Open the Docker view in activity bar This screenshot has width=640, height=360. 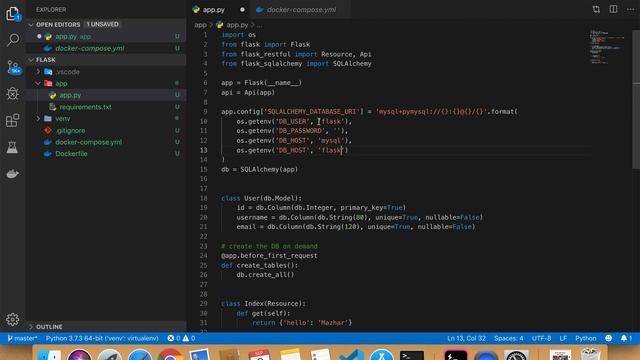(13, 174)
